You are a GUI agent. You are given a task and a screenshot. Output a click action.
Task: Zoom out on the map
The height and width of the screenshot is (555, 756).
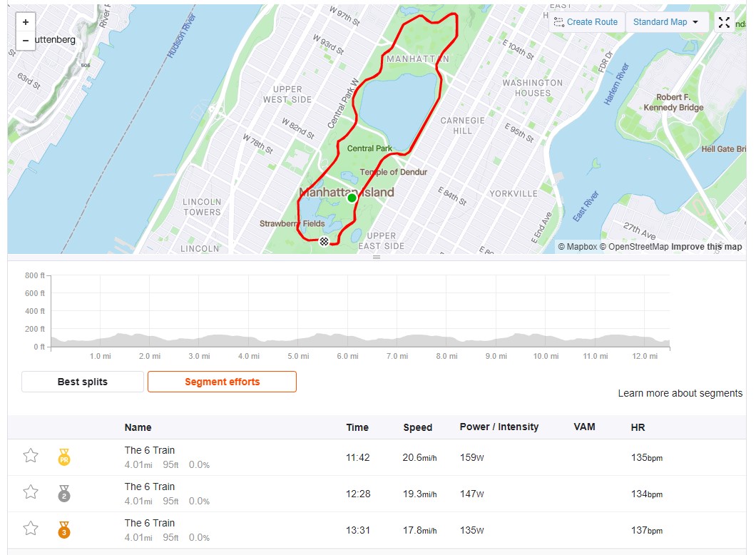(x=26, y=41)
